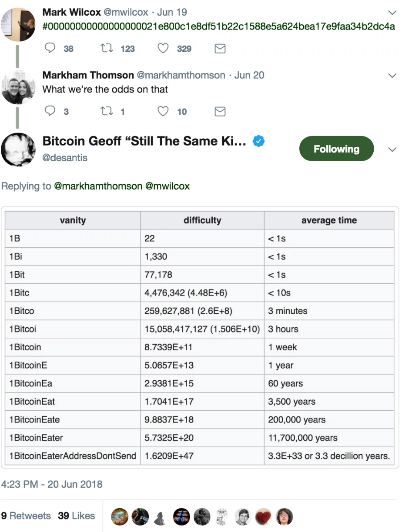Reply to Markham Thomson's tweet

pos(50,111)
